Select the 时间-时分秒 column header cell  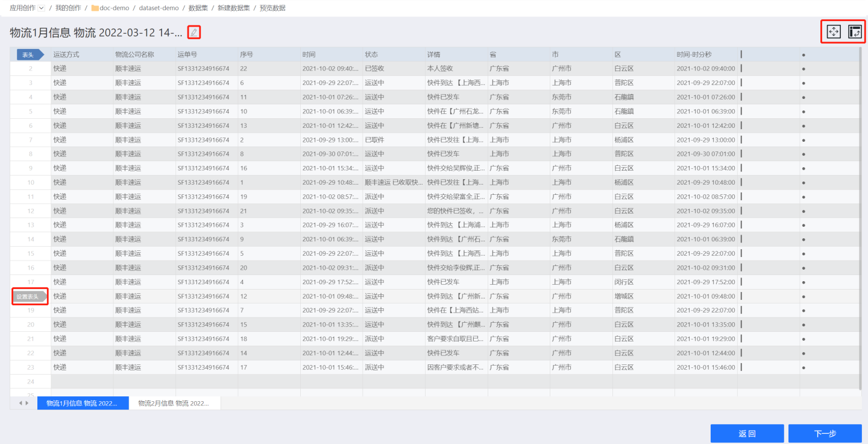click(705, 54)
